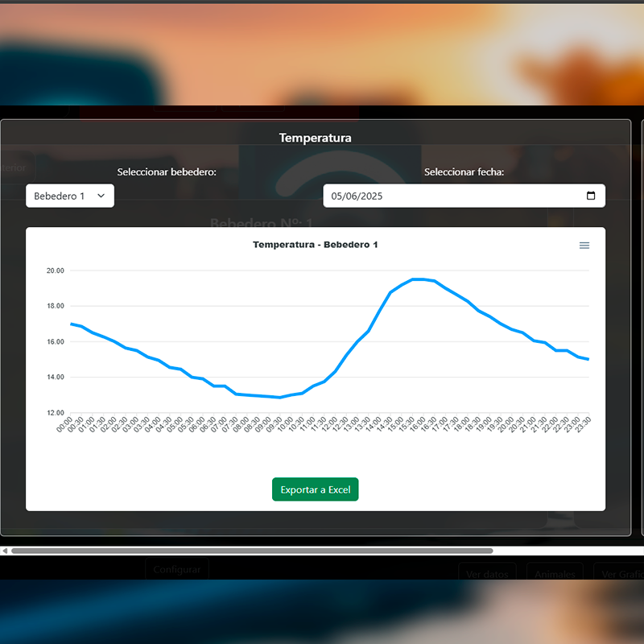Open the chart hamburger menu icon
Screen dimensions: 644x644
pos(584,246)
